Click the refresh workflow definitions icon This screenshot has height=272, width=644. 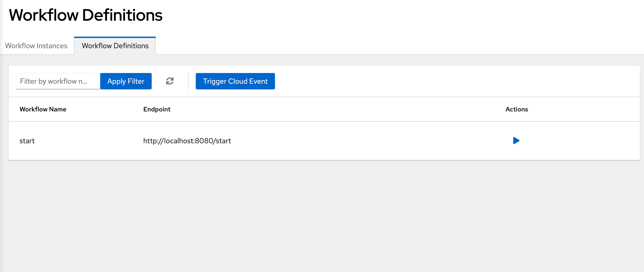point(170,81)
